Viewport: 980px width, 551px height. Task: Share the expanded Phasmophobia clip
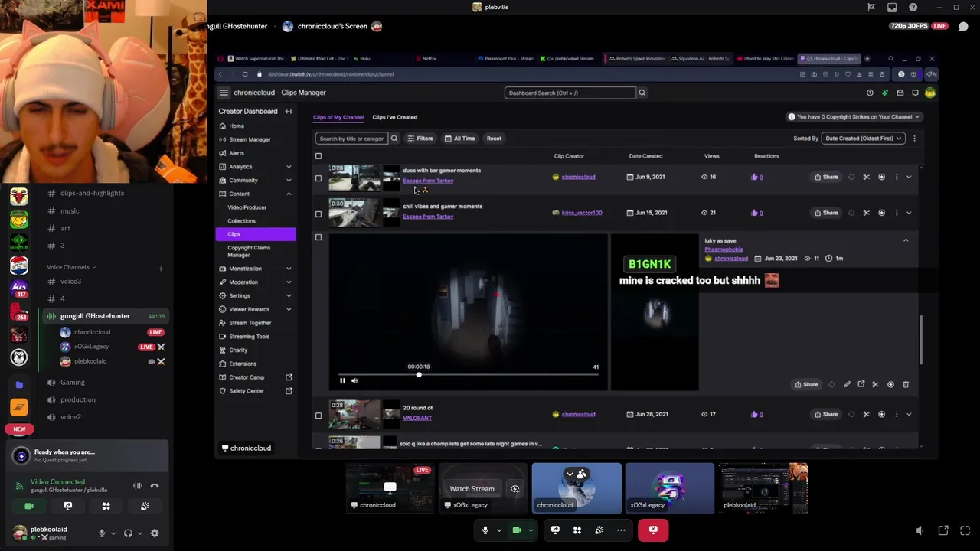click(x=806, y=384)
